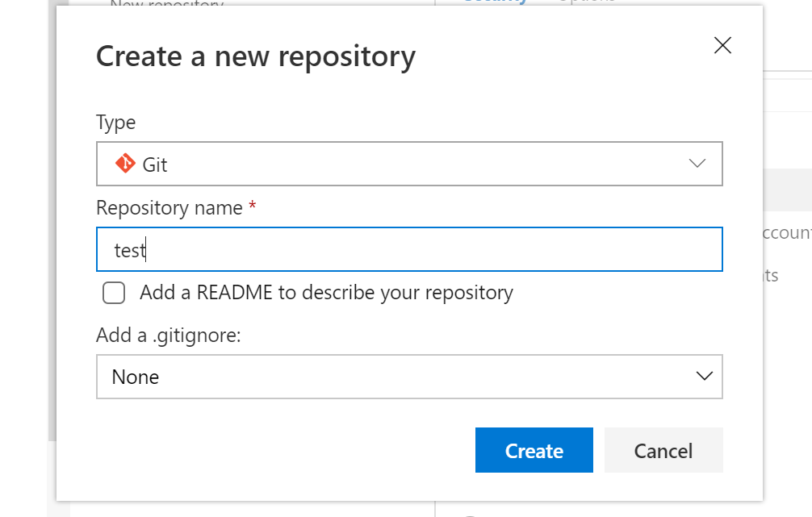Click the Add a .gitignore label
Viewport: 812px width, 517px height.
click(169, 335)
